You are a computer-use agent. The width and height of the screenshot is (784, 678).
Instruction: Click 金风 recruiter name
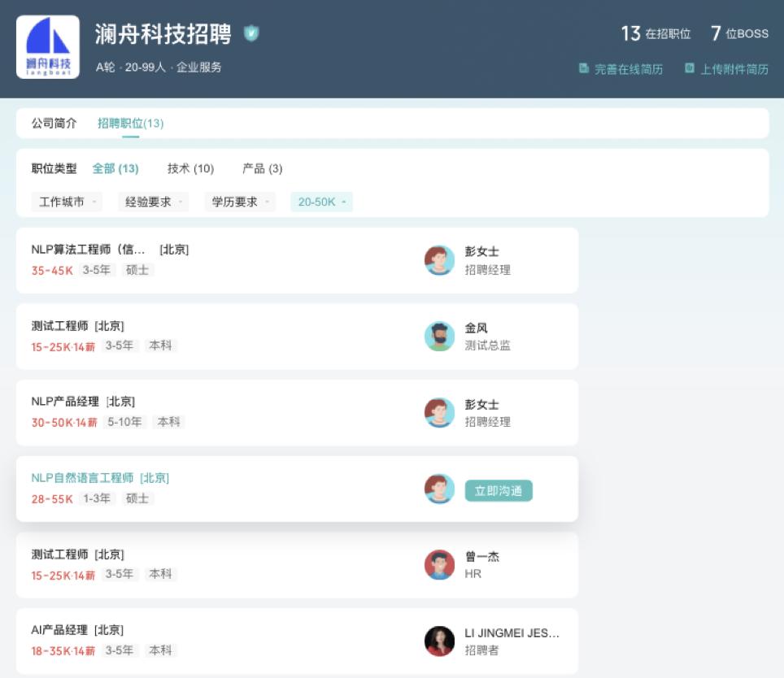pos(476,328)
